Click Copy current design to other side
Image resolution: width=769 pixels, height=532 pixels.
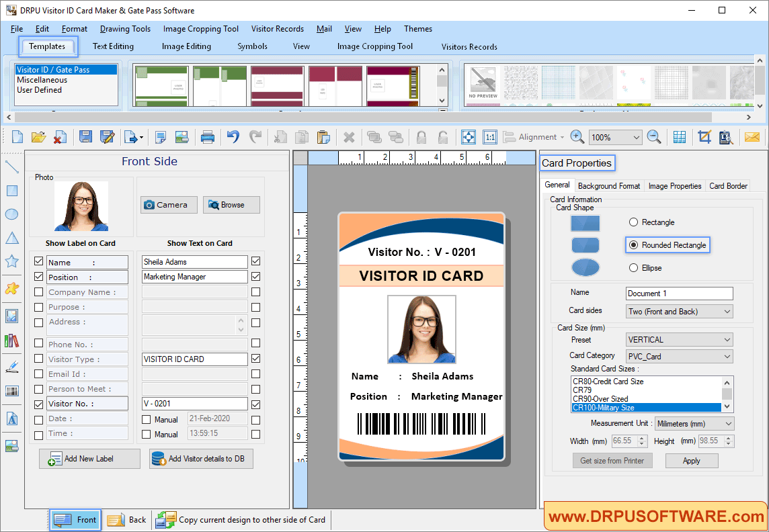241,520
